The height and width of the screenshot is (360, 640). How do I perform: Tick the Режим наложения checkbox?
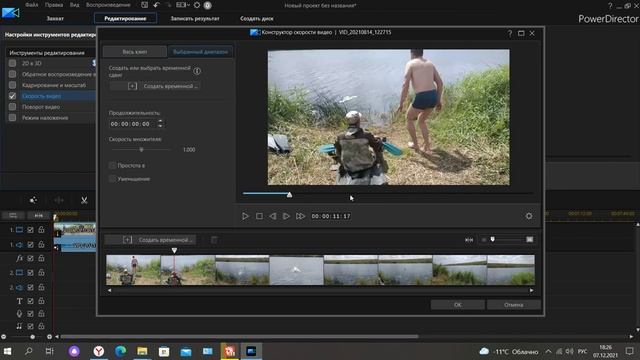pyautogui.click(x=12, y=118)
